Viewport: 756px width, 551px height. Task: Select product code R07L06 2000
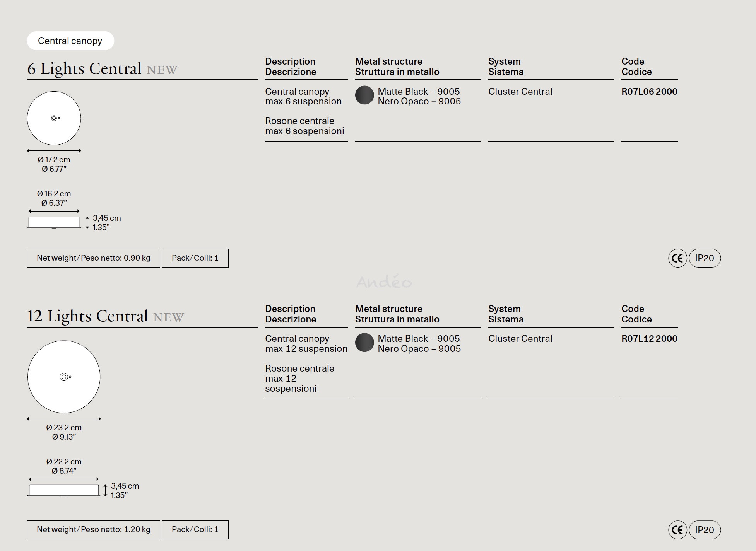click(x=649, y=92)
